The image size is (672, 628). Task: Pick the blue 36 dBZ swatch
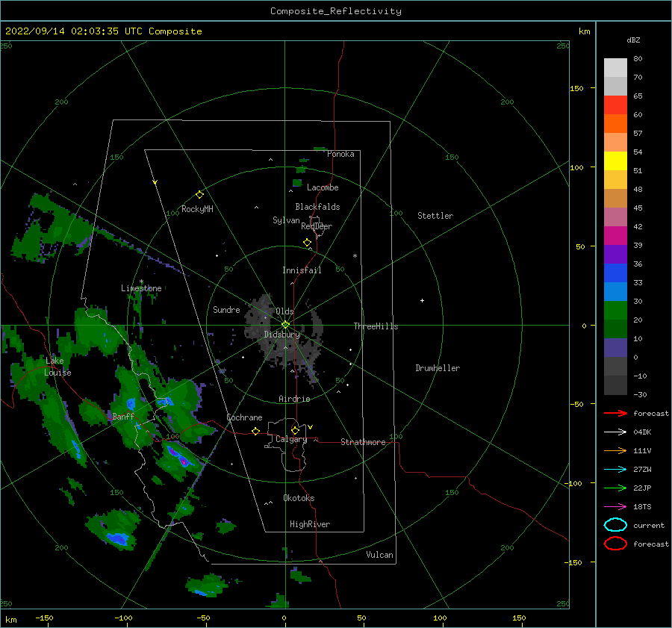pos(615,273)
